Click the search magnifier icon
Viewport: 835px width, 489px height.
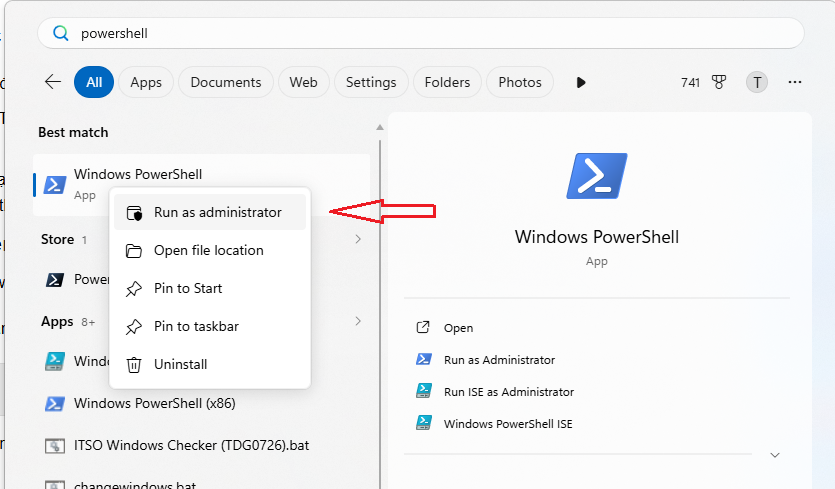click(61, 34)
